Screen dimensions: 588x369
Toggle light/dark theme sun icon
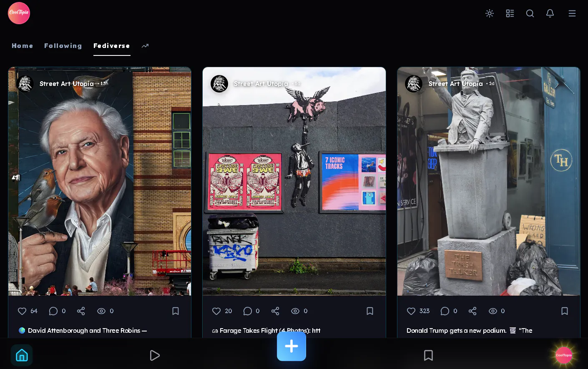[x=490, y=13]
